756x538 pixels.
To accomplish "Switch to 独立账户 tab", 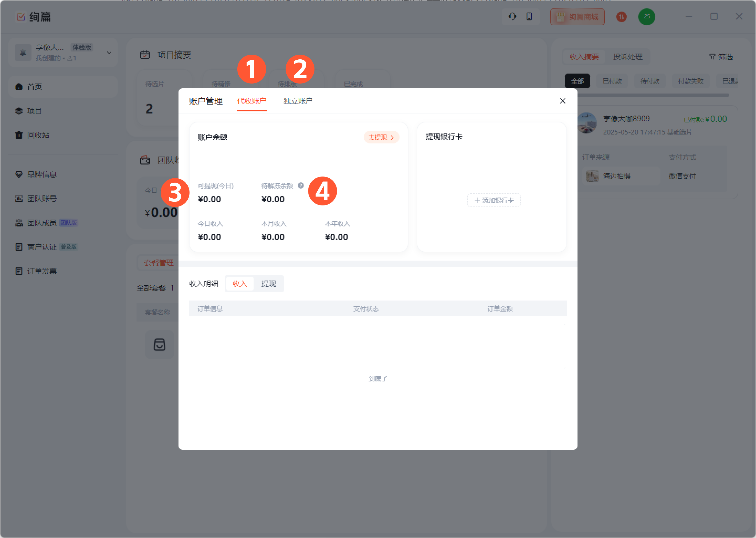I will pos(298,101).
